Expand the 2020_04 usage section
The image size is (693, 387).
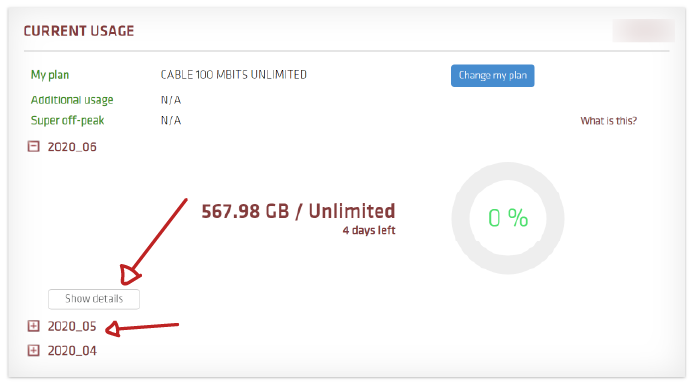click(34, 350)
